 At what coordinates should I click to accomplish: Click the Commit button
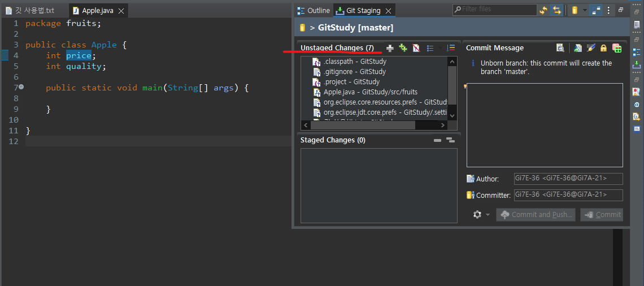(602, 215)
